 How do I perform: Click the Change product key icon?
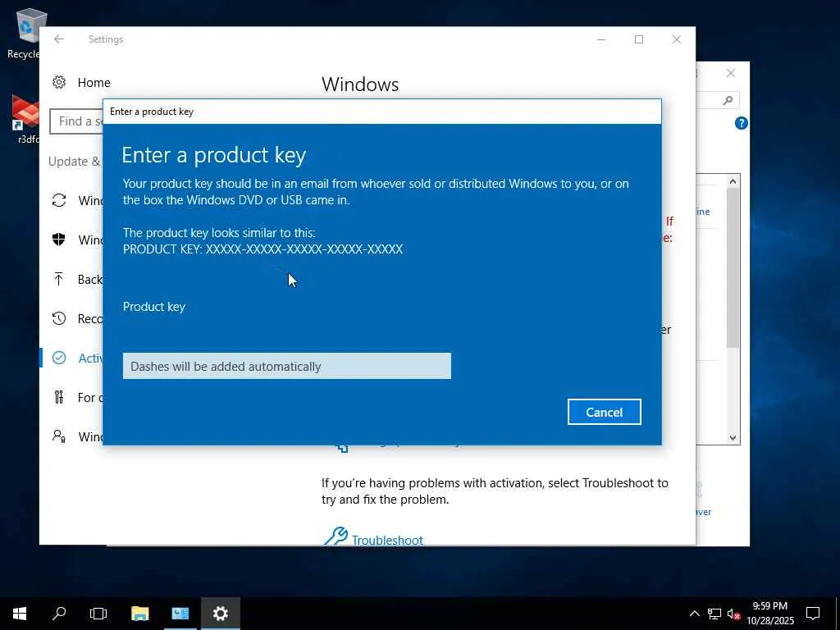[341, 447]
